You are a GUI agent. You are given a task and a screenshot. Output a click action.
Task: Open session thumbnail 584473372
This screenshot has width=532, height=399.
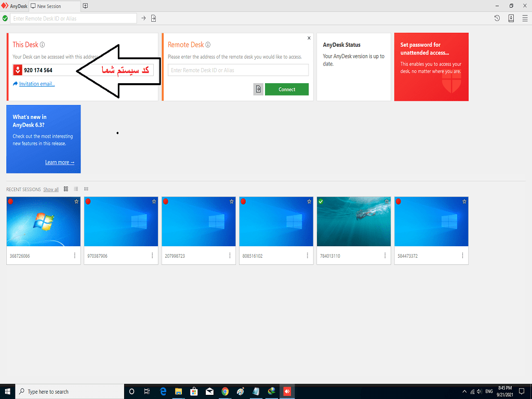click(x=431, y=221)
